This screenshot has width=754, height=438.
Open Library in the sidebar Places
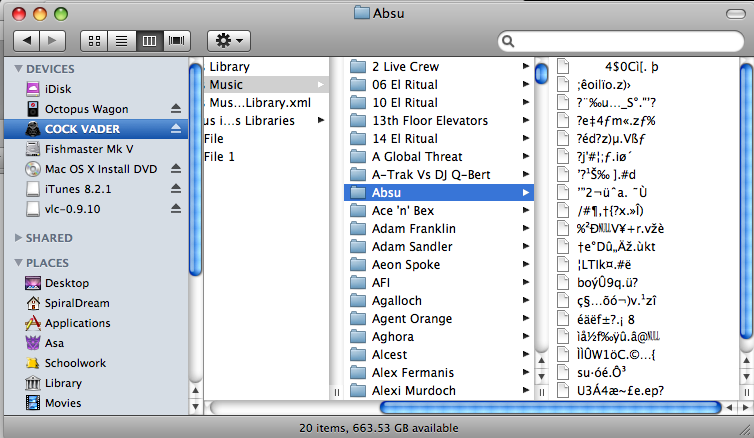[x=95, y=383]
